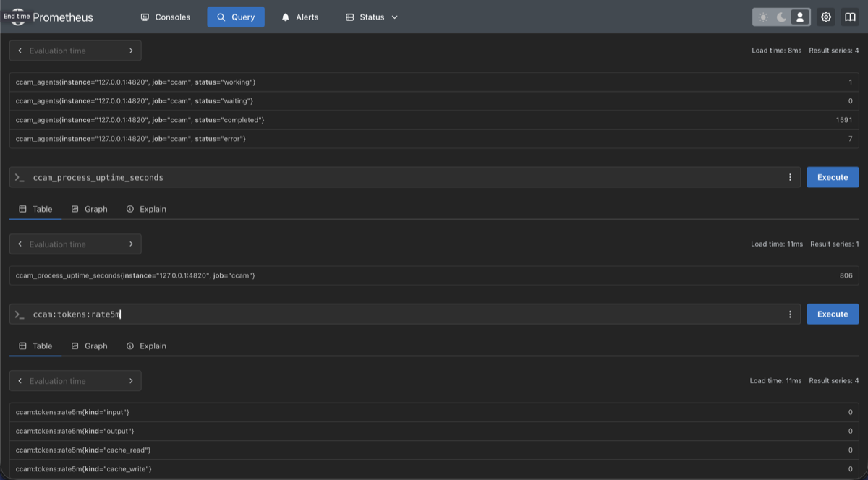Select Explain tab under ccam:tokens:rate5m
The image size is (868, 480).
pyautogui.click(x=146, y=346)
